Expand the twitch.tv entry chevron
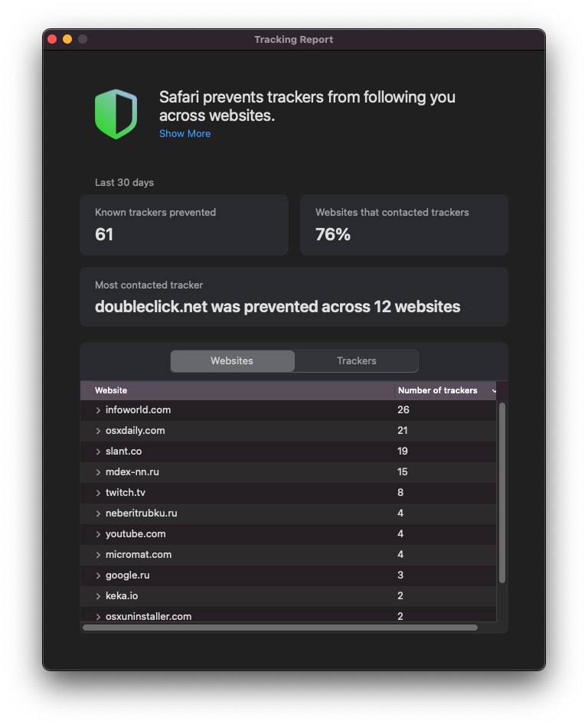 click(98, 493)
